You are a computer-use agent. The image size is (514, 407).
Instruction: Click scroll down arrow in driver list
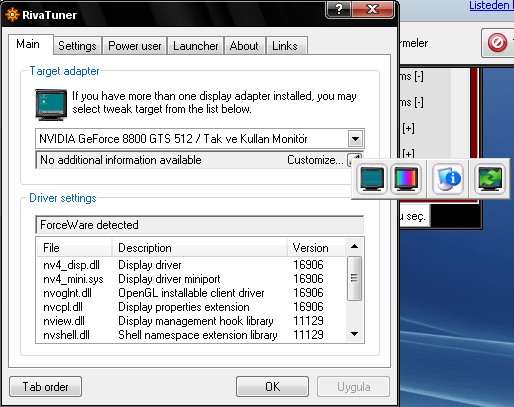pyautogui.click(x=355, y=334)
